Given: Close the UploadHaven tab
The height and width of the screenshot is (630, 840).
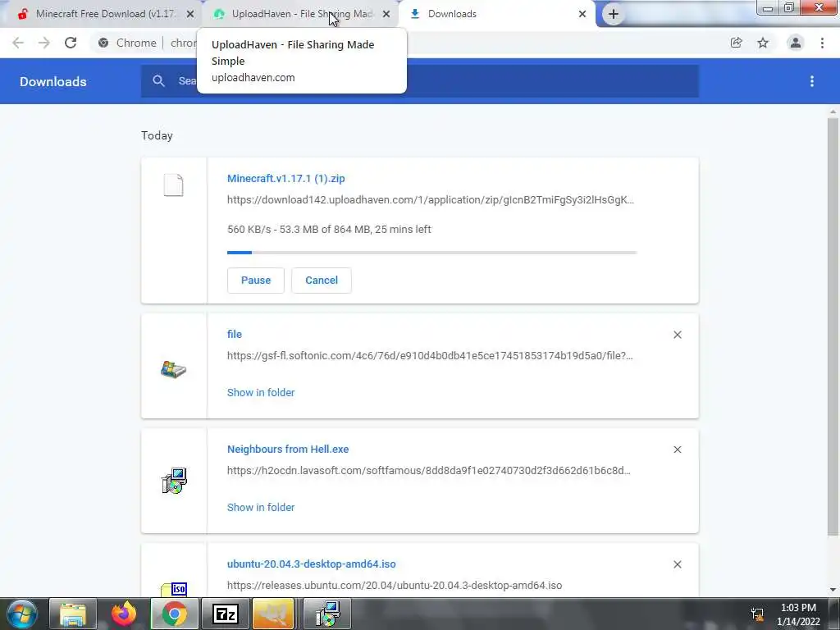Looking at the screenshot, I should [386, 15].
